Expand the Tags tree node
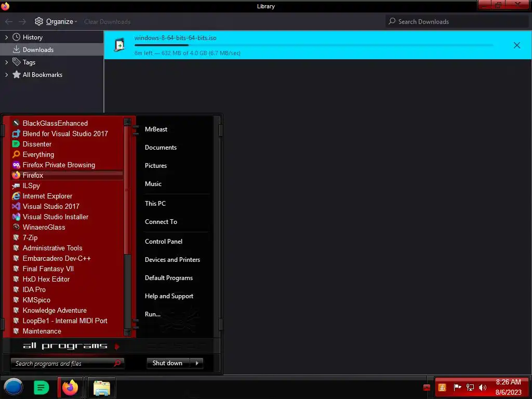Screen dimensions: 532x399 [6, 62]
